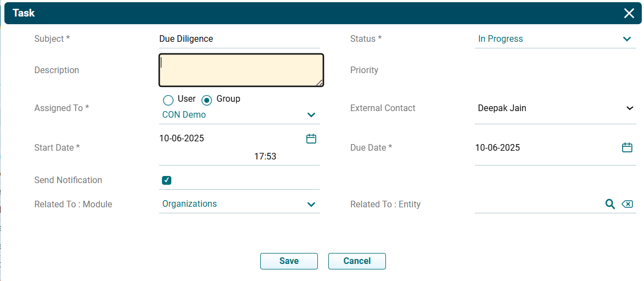Close the Task dialog
The width and height of the screenshot is (644, 281).
629,13
